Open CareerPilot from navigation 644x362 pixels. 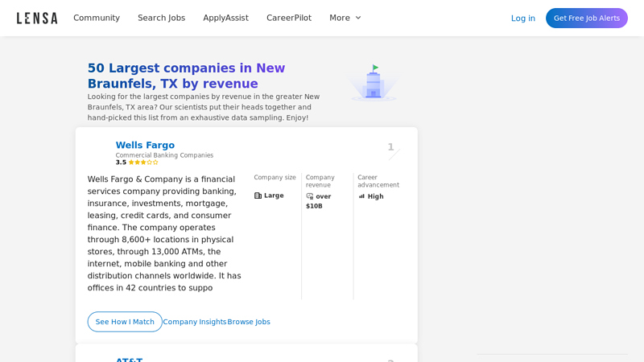click(x=289, y=18)
